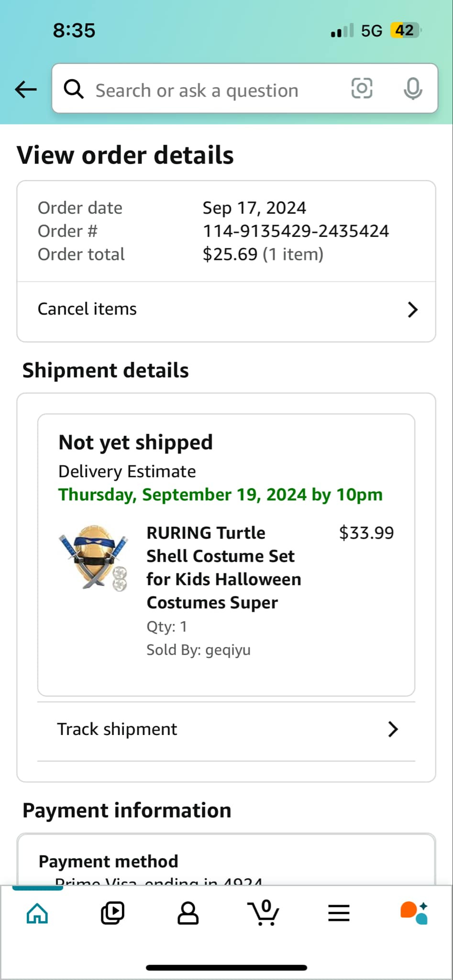Open the account profile icon
The width and height of the screenshot is (453, 980).
click(188, 913)
